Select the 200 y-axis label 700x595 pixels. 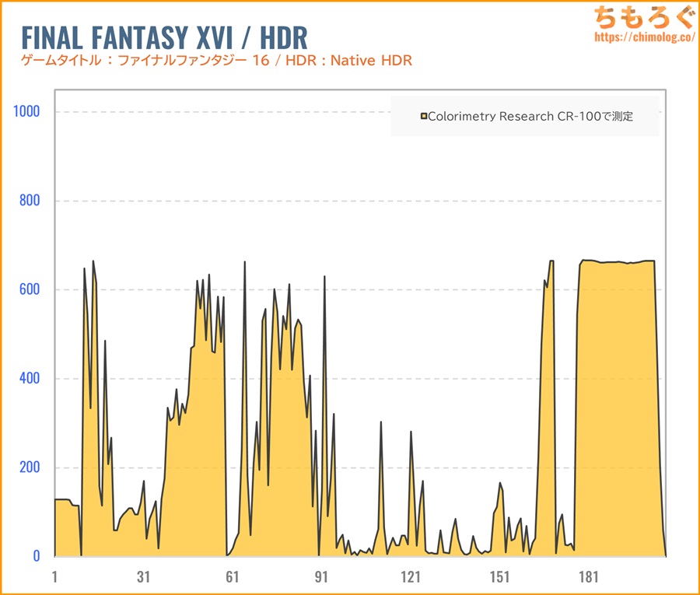click(30, 467)
